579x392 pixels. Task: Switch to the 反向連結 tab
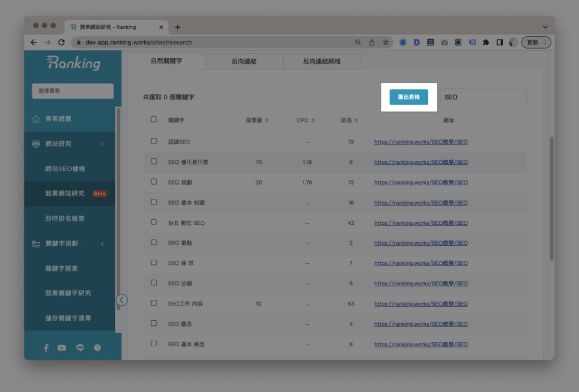(244, 61)
